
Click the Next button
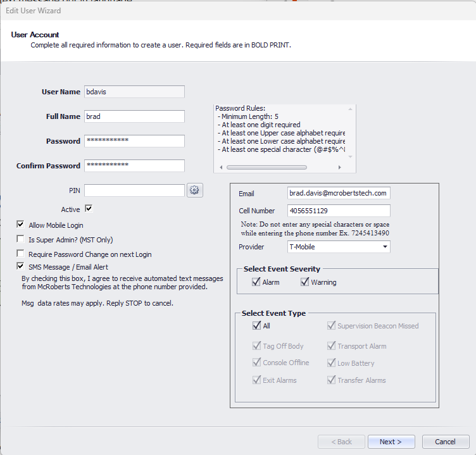click(x=391, y=442)
